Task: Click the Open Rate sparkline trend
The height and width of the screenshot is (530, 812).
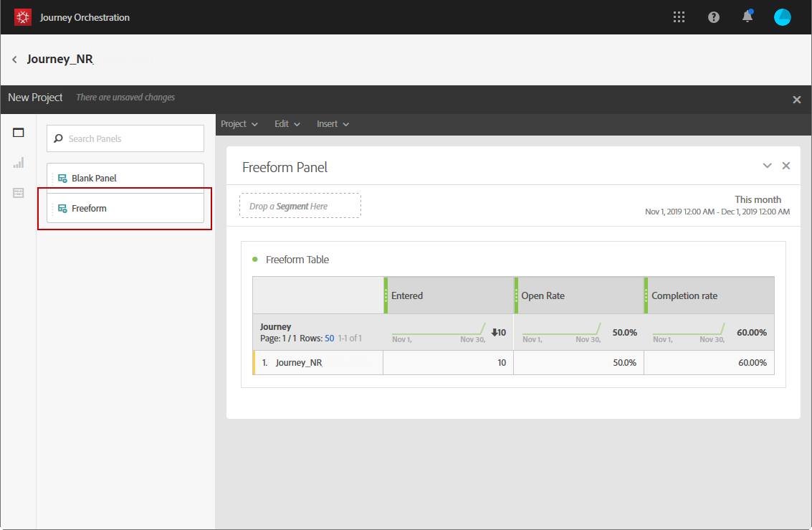Action: (x=561, y=329)
